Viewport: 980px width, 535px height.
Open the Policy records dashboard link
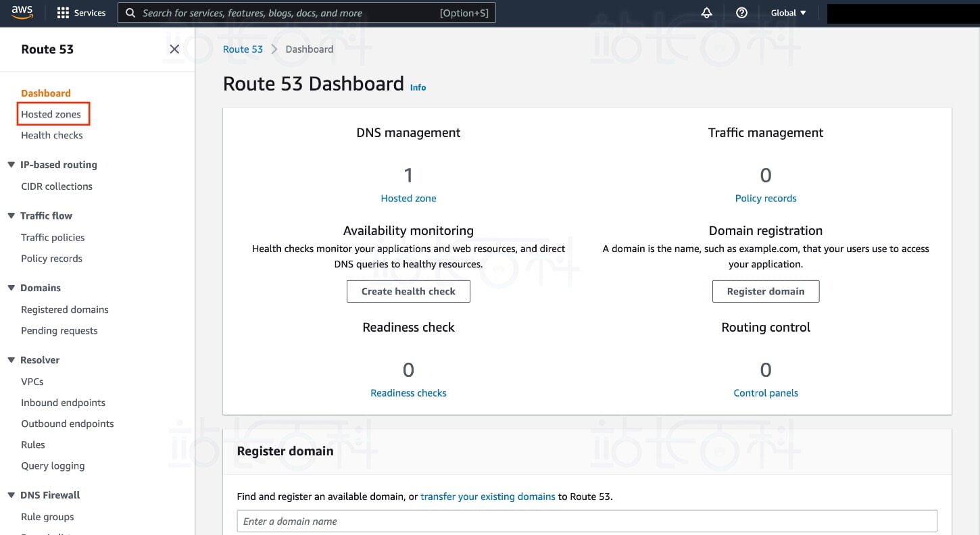click(x=766, y=199)
